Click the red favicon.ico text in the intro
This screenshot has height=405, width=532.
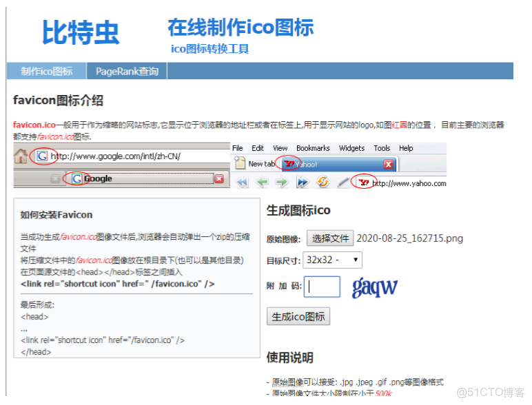click(34, 125)
